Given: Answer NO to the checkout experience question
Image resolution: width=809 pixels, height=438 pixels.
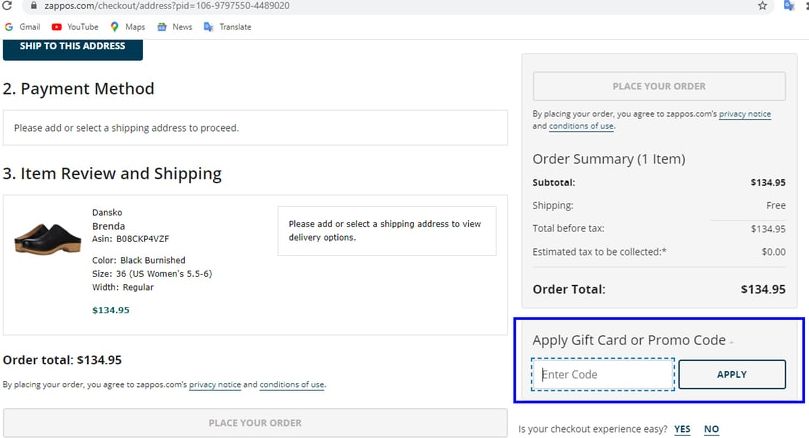Looking at the screenshot, I should tap(711, 429).
